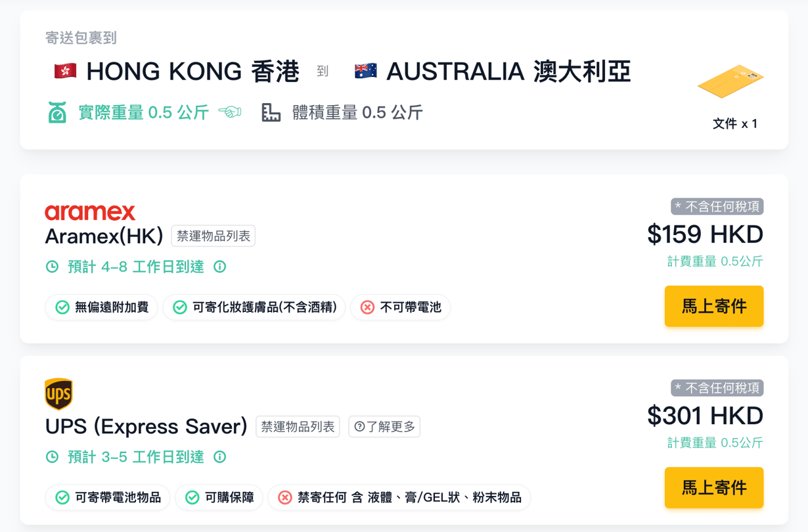Click the Aramex logo

pos(90,211)
